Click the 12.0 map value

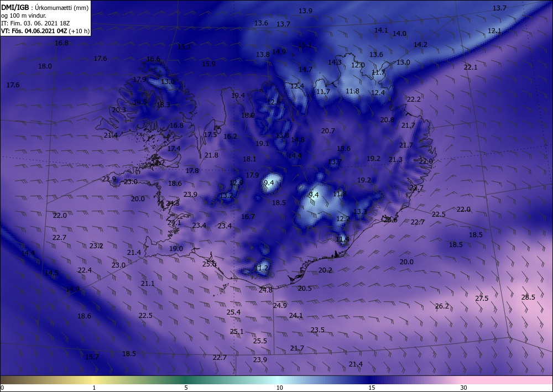click(358, 65)
